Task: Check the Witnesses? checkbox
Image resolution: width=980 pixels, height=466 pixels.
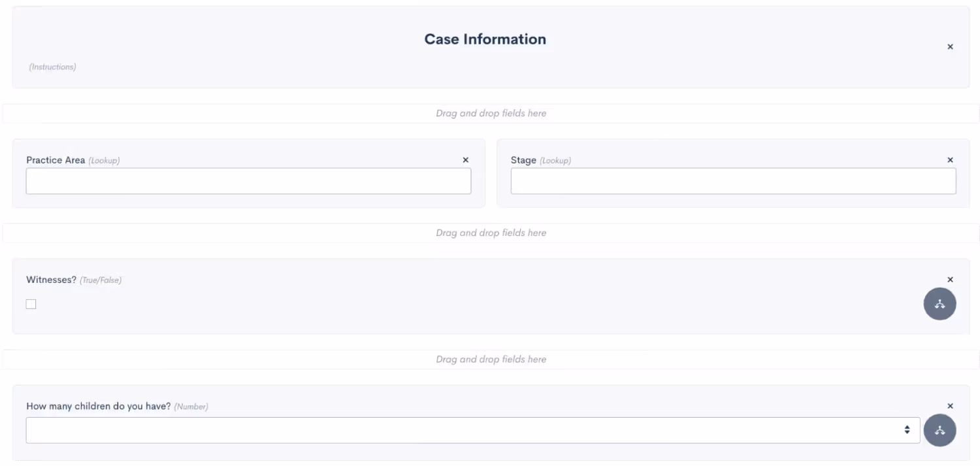Action: click(31, 304)
